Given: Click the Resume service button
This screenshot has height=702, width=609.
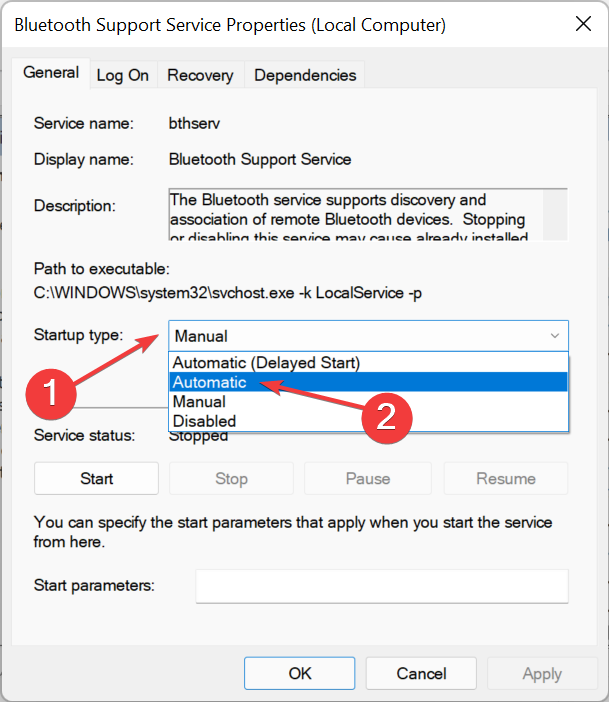Looking at the screenshot, I should pos(505,479).
